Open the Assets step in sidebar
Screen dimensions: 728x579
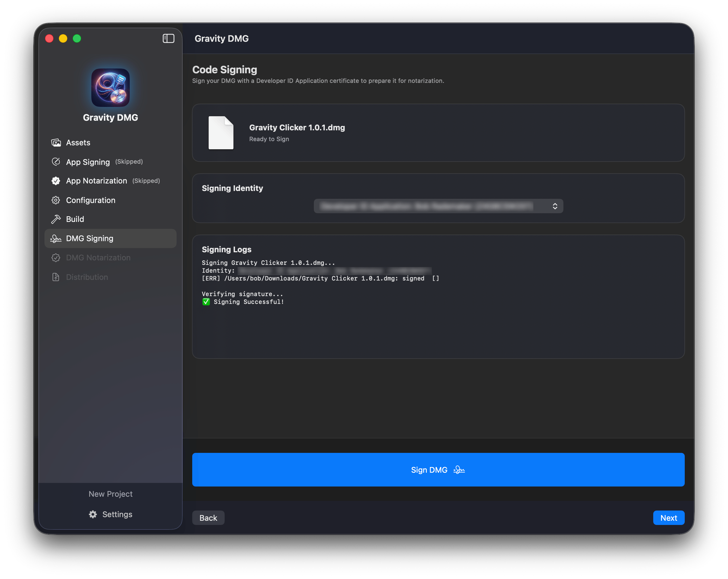coord(78,142)
